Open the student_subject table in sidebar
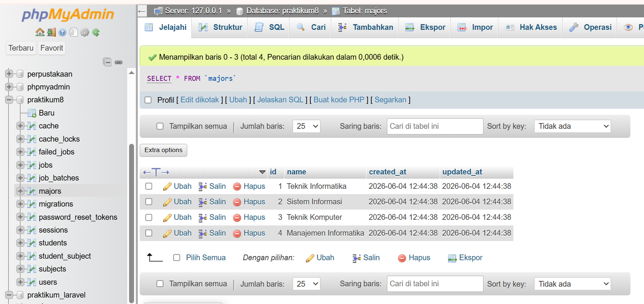This screenshot has width=644, height=304. click(x=65, y=256)
